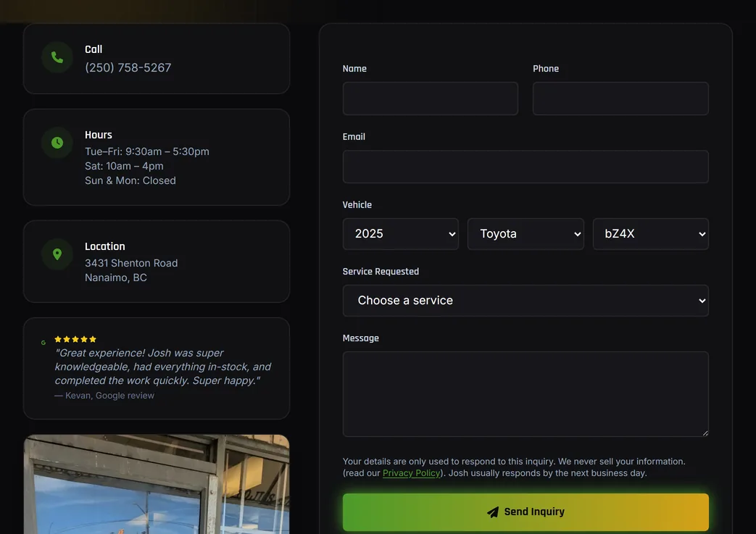Click the Service Requested label

(381, 271)
